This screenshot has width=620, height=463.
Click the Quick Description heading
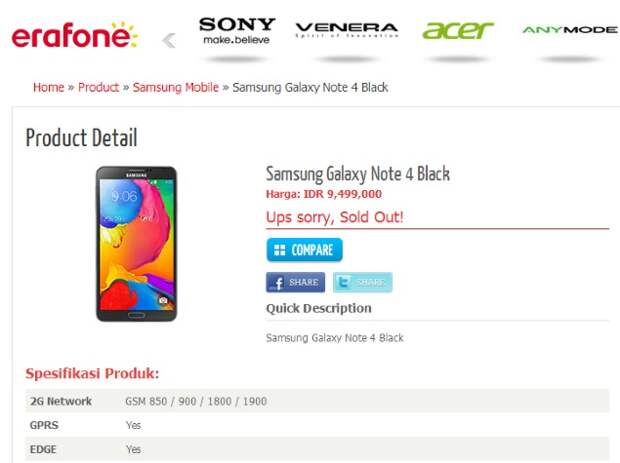coord(319,308)
